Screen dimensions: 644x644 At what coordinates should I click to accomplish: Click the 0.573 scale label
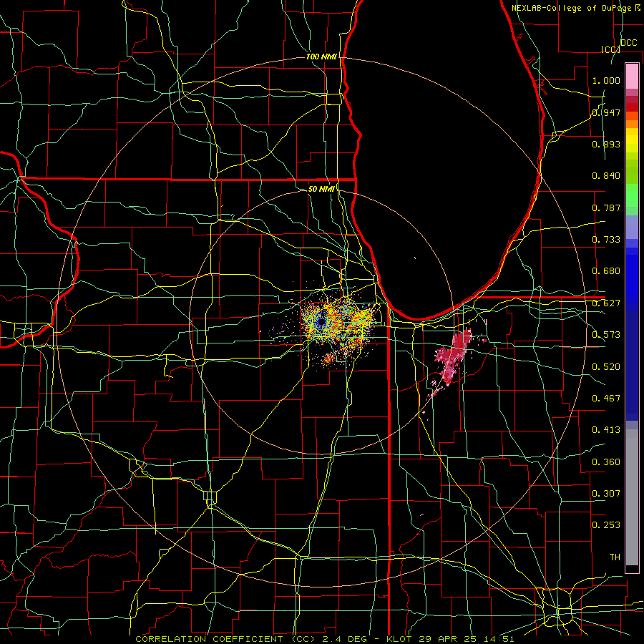(x=606, y=335)
